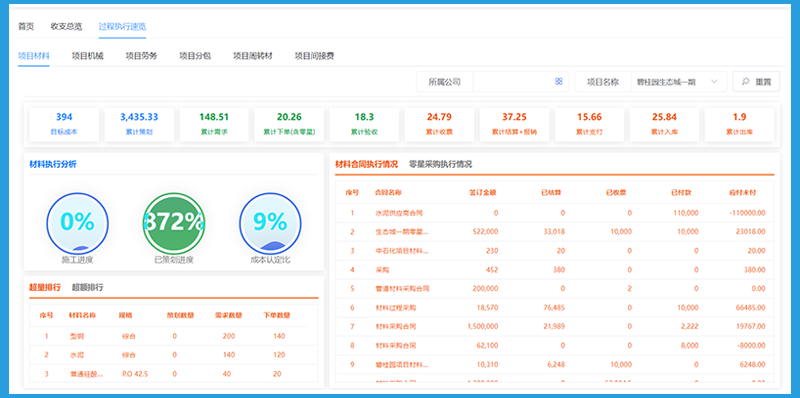800x398 pixels.
Task: Click the 522,000 signed amount cell
Action: tap(486, 232)
